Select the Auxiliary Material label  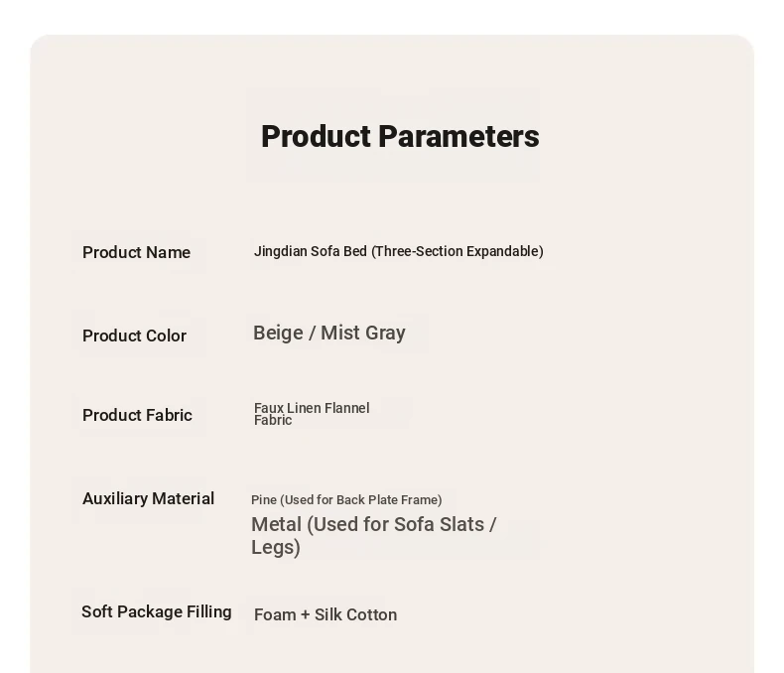point(149,498)
